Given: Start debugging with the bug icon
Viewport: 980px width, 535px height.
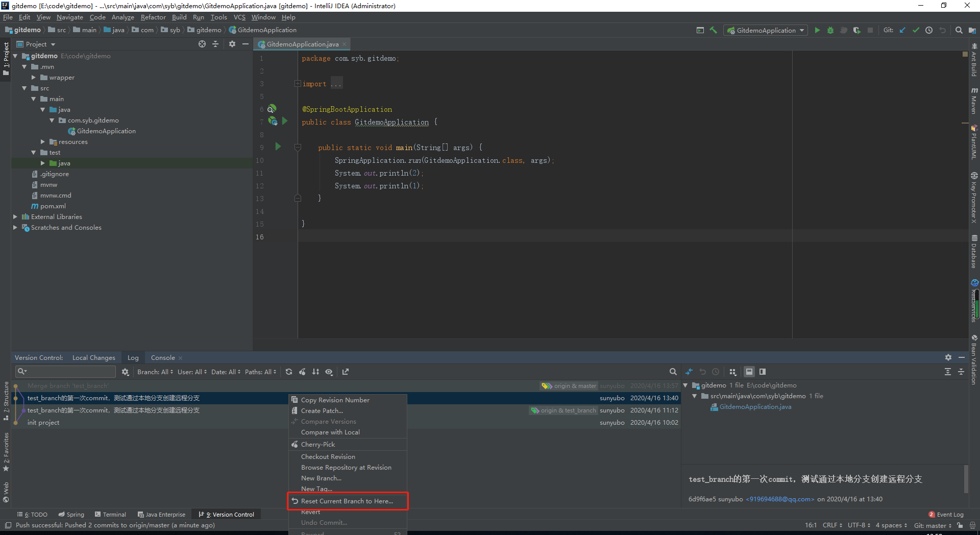Looking at the screenshot, I should coord(830,30).
